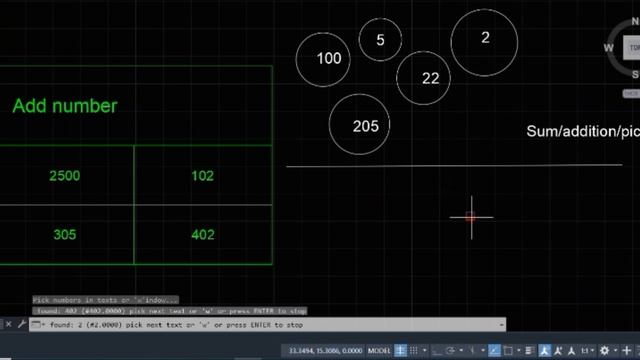Click the coordinates readout in status bar
The image size is (640, 360).
pos(325,351)
